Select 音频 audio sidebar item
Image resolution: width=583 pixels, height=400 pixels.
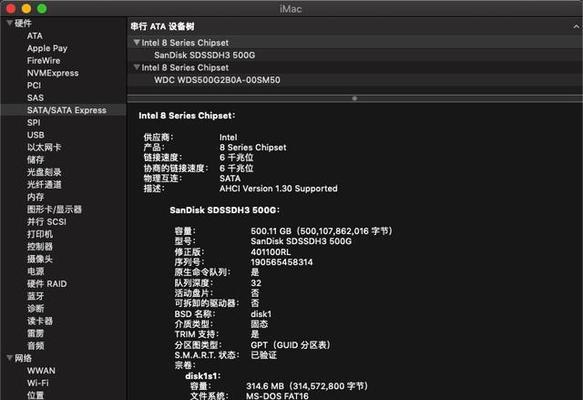coord(35,345)
